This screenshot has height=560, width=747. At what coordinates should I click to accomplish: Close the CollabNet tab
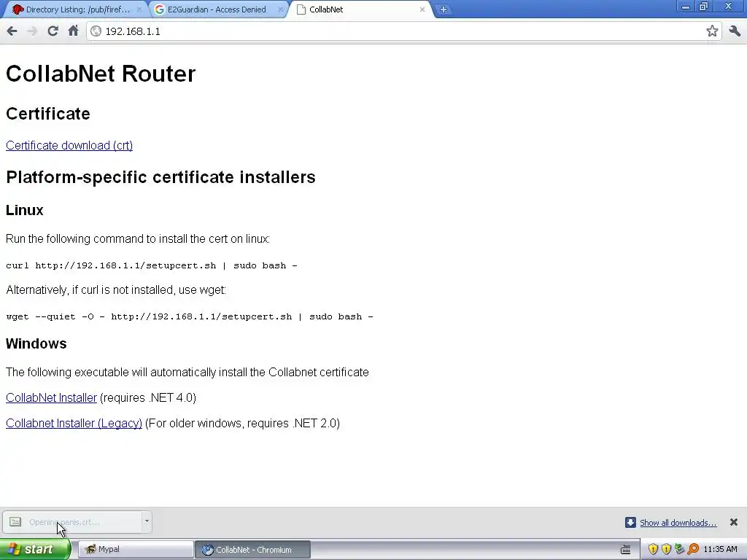pyautogui.click(x=422, y=9)
